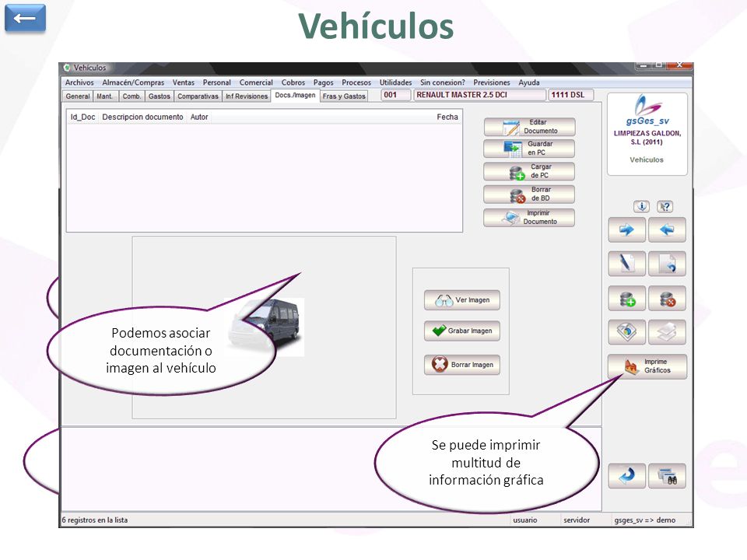Click the "servidor" status bar entry
This screenshot has height=560, width=747.
coord(577,520)
